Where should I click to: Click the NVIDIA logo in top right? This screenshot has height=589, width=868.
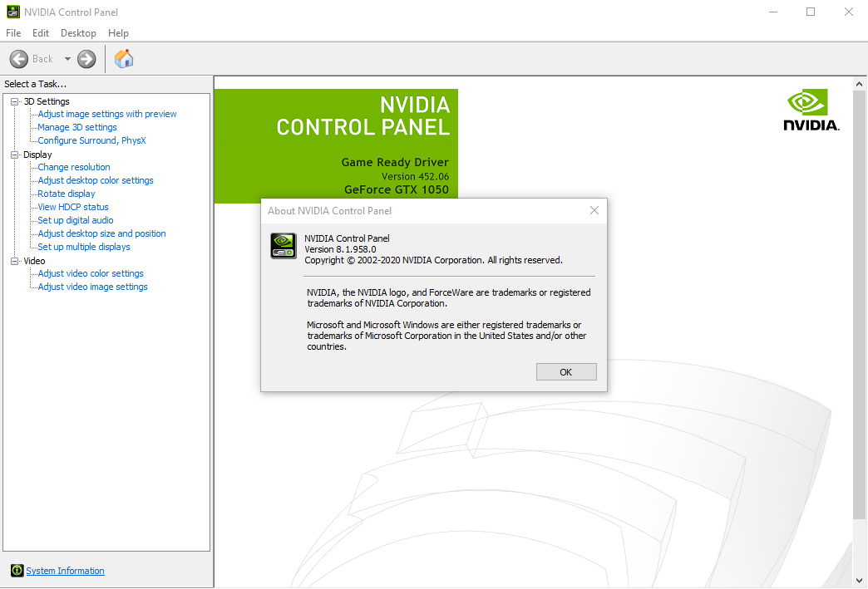[x=811, y=110]
